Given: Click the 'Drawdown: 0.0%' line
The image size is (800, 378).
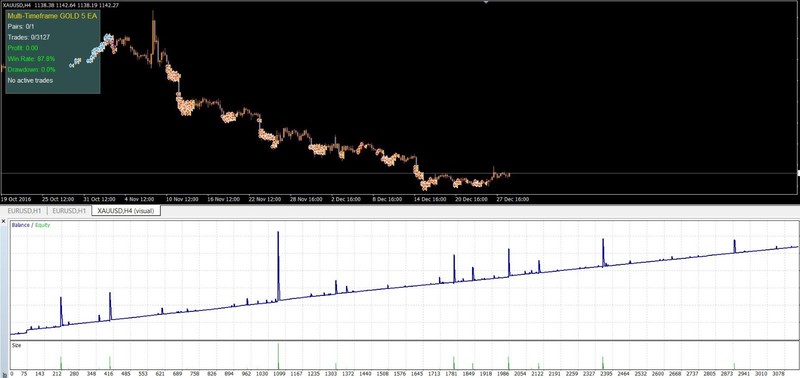Looking at the screenshot, I should click(x=31, y=69).
